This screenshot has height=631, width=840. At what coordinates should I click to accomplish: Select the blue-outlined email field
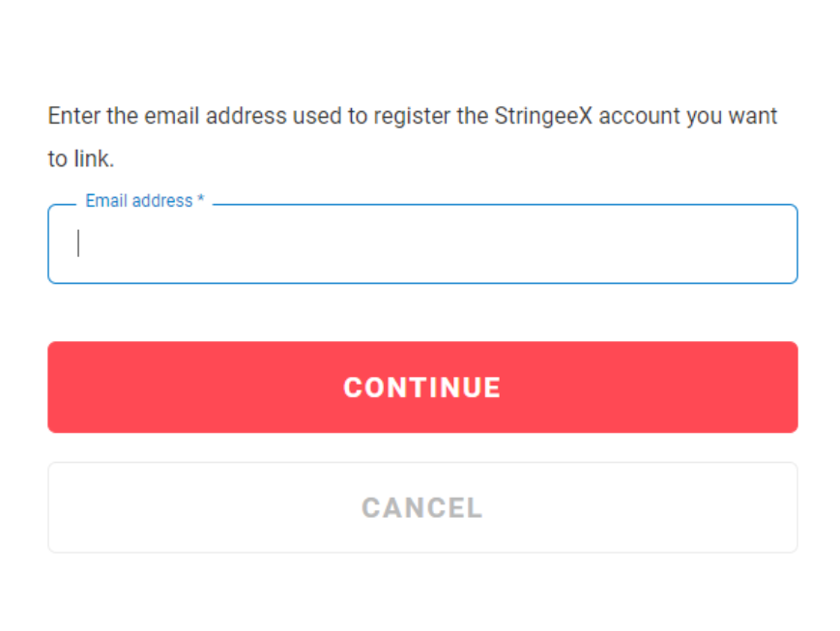422,244
